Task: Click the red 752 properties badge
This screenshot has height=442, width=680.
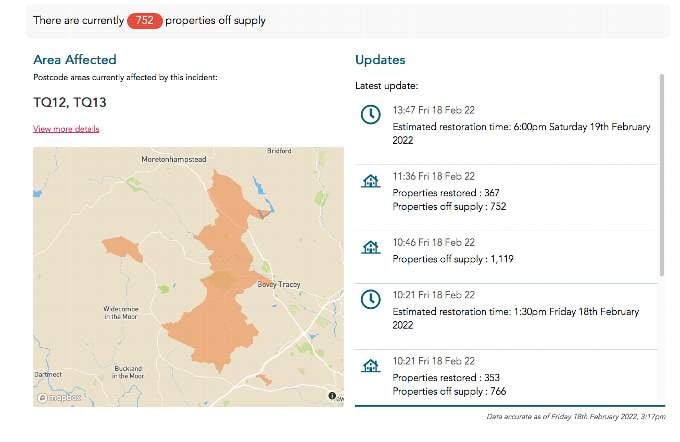Action: point(144,20)
